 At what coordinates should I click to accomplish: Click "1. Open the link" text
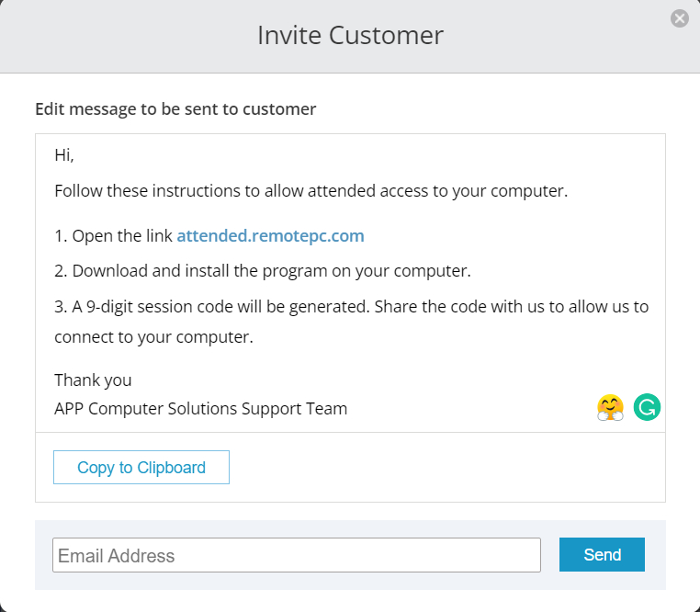[112, 236]
